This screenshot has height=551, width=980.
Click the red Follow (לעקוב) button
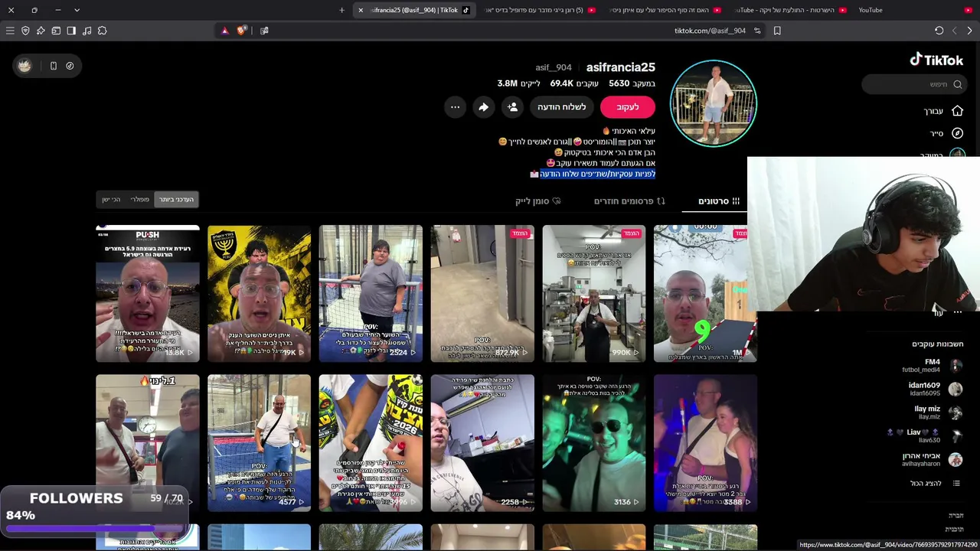point(628,107)
